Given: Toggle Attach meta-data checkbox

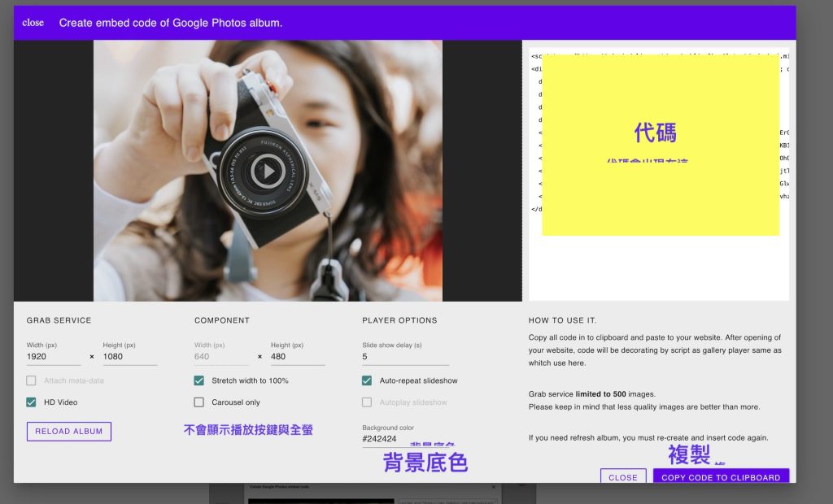Looking at the screenshot, I should point(32,380).
